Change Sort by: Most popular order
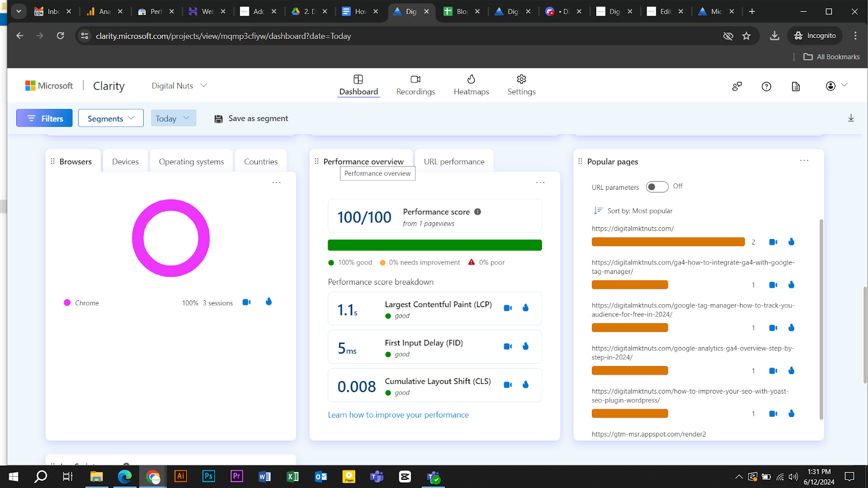 point(633,211)
